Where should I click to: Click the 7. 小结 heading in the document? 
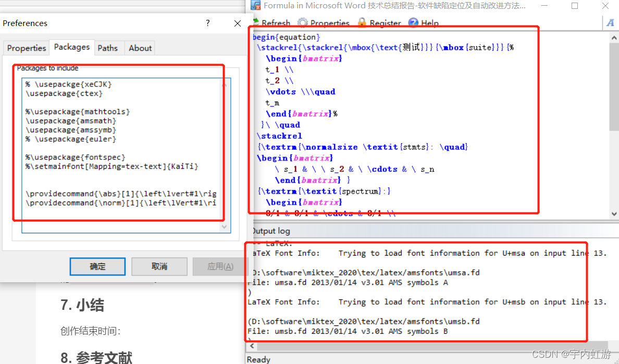click(x=82, y=305)
